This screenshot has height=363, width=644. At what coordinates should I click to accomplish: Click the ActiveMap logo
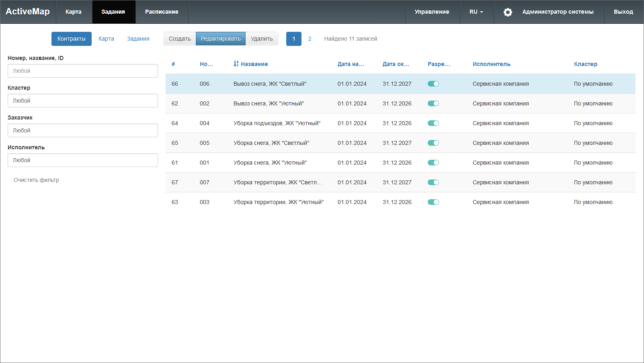(28, 12)
